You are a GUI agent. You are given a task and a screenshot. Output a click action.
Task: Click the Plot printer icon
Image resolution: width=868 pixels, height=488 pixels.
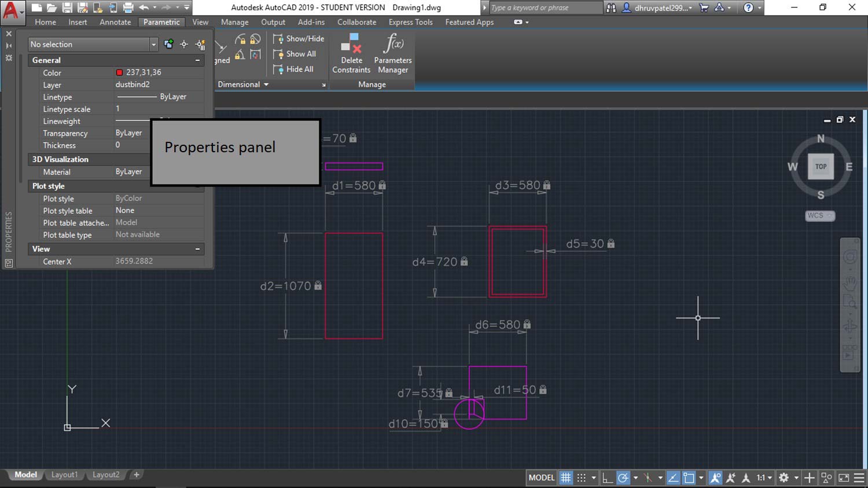pos(128,8)
